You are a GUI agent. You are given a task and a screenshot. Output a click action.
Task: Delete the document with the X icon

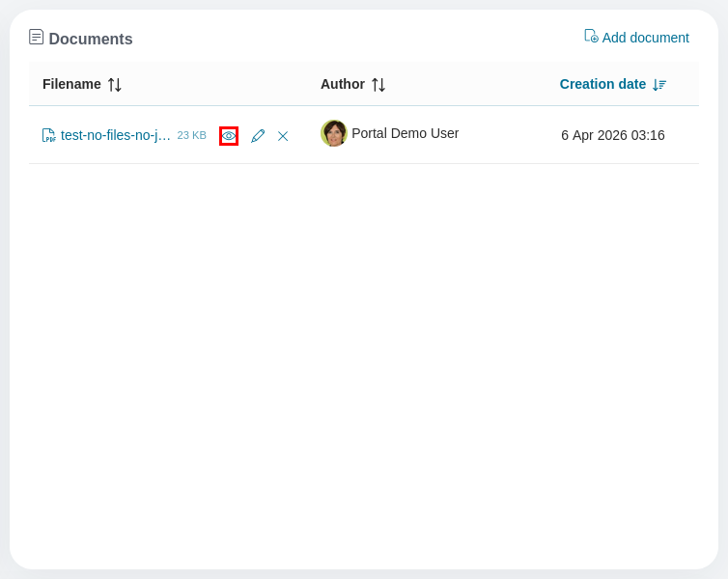[283, 136]
